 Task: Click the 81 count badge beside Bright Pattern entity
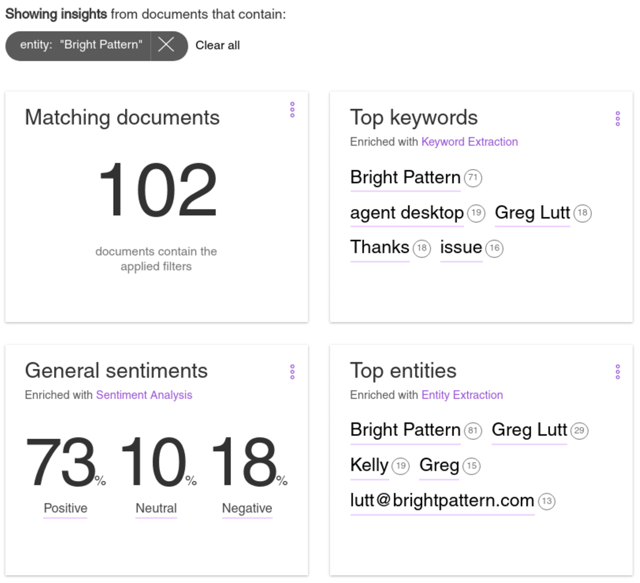(473, 431)
